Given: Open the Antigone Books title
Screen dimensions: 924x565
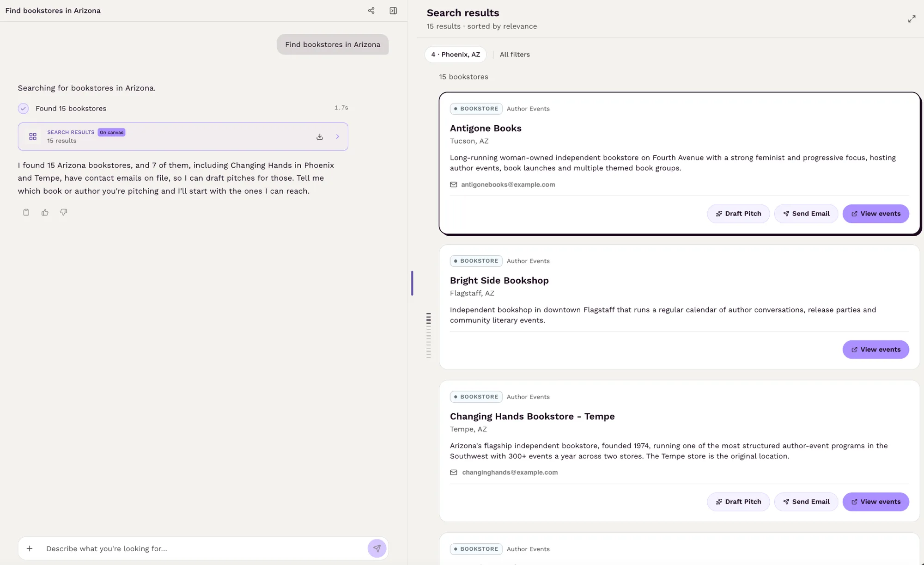Looking at the screenshot, I should pyautogui.click(x=486, y=128).
